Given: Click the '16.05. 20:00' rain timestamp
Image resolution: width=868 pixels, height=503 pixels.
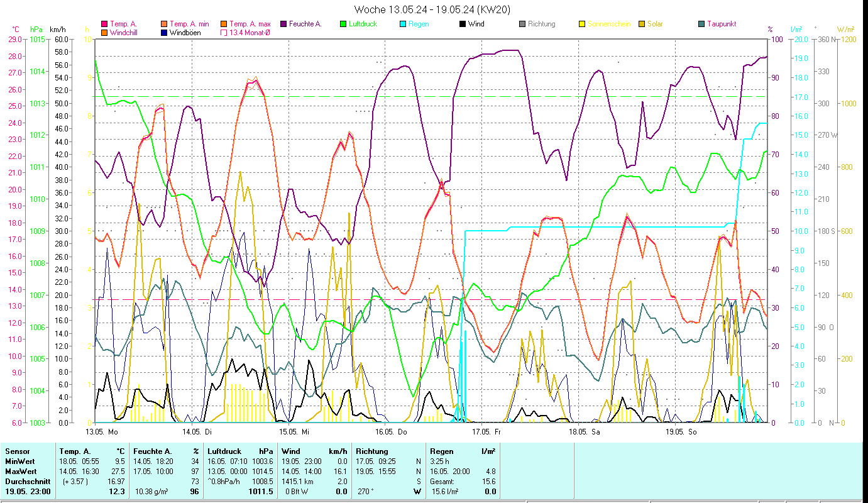Looking at the screenshot, I should click(x=450, y=472).
